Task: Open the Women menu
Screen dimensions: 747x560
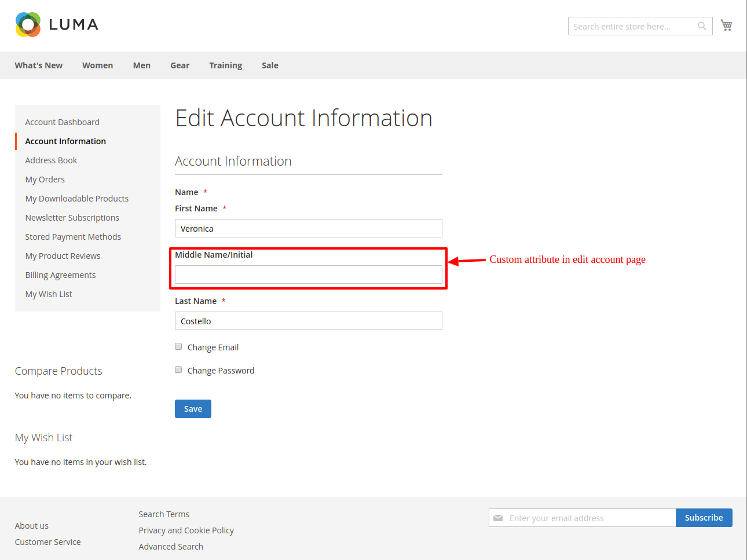Action: (97, 65)
